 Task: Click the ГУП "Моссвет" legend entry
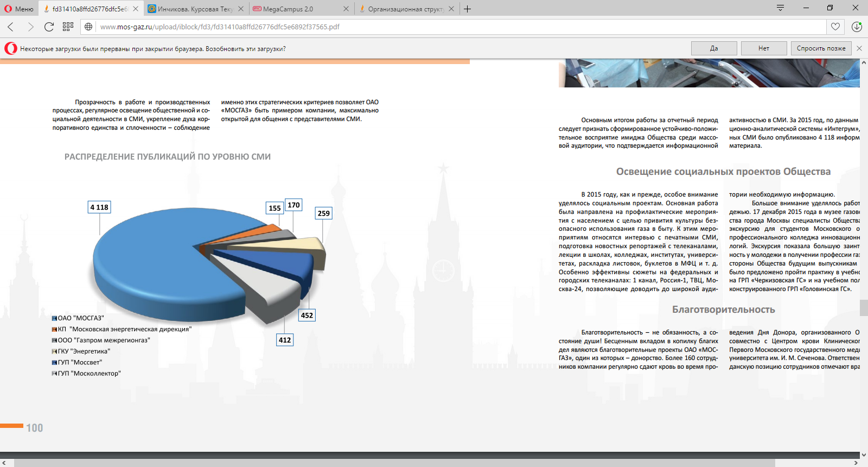(x=77, y=362)
